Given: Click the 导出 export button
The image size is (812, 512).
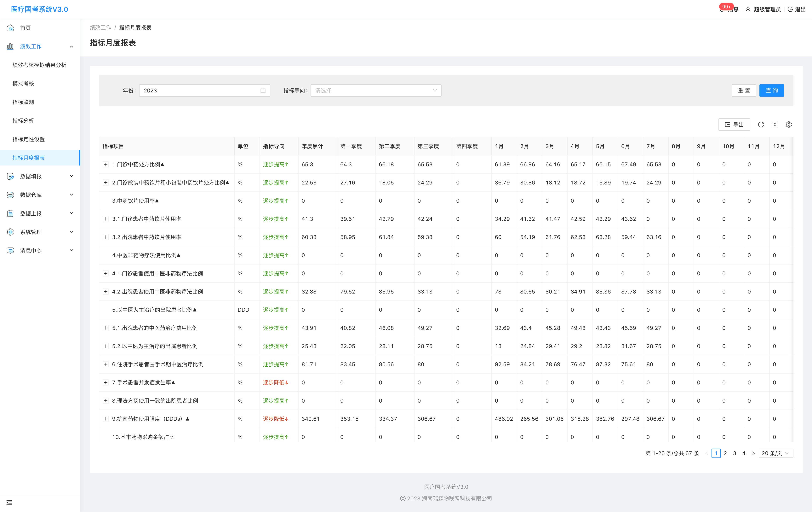Looking at the screenshot, I should tap(734, 125).
